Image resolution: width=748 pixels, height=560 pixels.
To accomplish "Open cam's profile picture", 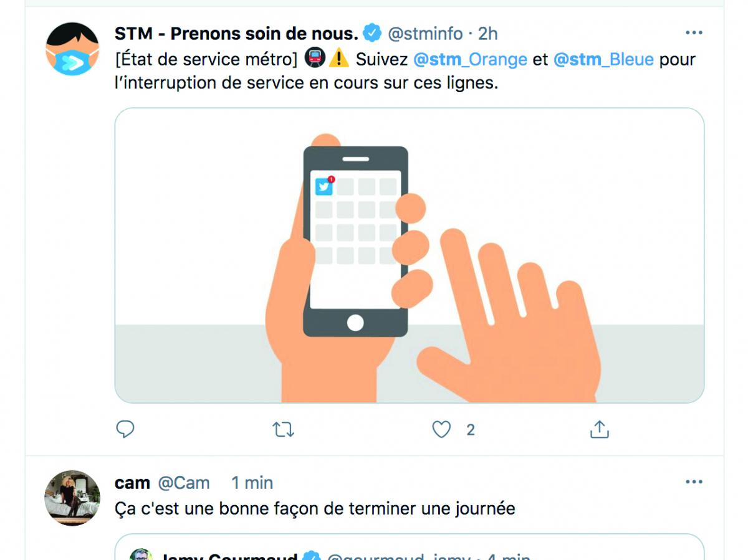I will click(72, 498).
